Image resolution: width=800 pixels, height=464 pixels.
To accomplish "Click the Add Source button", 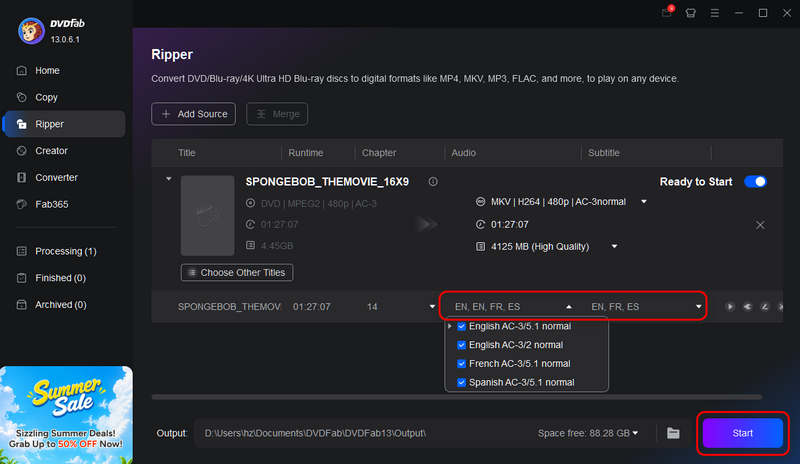I will (193, 114).
